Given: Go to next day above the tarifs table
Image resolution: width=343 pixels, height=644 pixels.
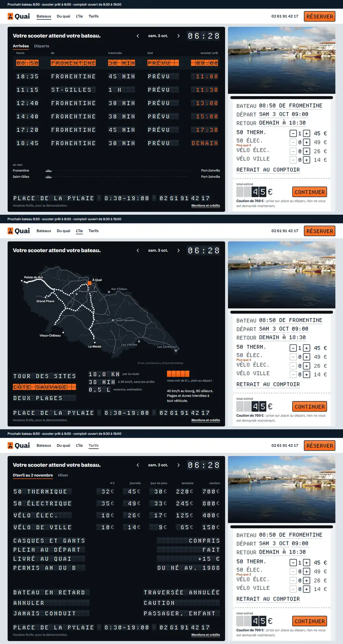Looking at the screenshot, I should (178, 465).
